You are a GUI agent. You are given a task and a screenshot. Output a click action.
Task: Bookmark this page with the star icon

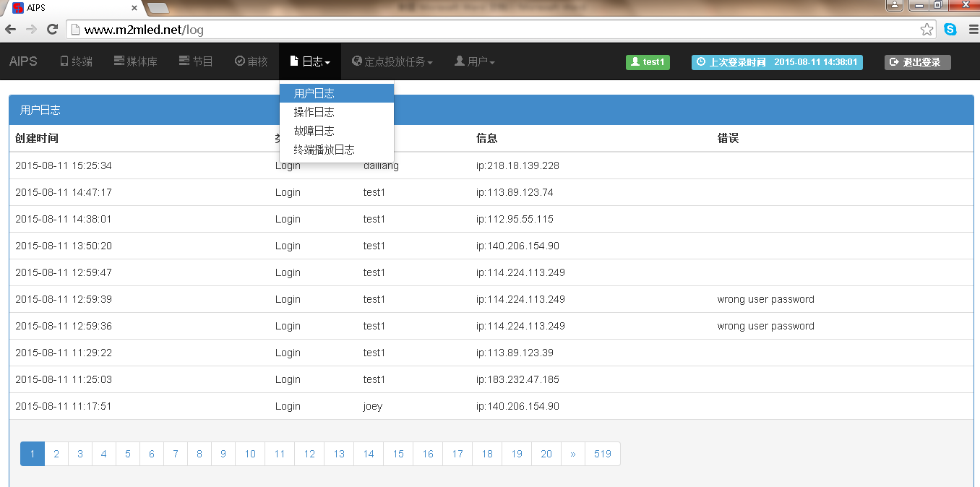(x=927, y=30)
